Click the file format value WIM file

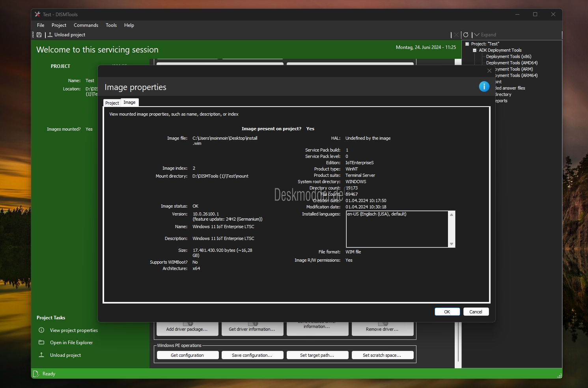pyautogui.click(x=353, y=252)
